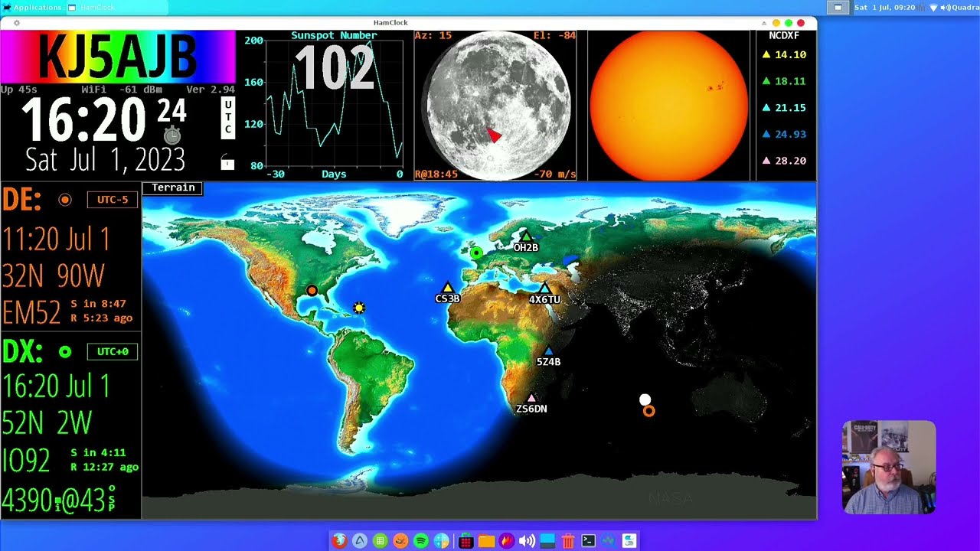The width and height of the screenshot is (980, 551).
Task: Click the sun subsolar point icon on map
Action: pyautogui.click(x=358, y=308)
